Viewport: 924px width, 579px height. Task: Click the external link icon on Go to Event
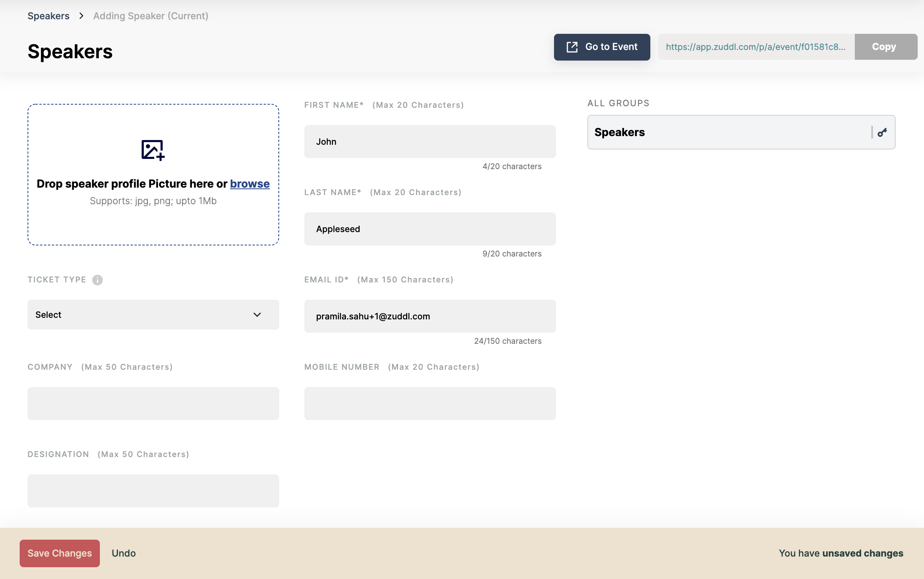[x=572, y=47]
